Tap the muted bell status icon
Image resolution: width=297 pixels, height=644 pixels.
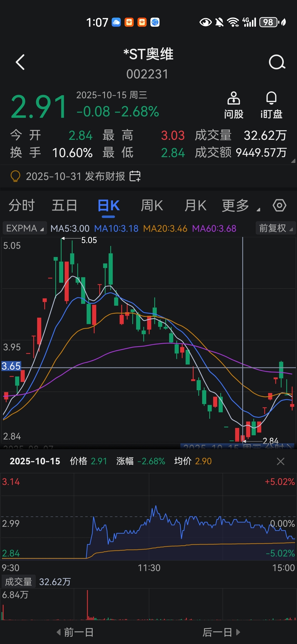(x=219, y=22)
